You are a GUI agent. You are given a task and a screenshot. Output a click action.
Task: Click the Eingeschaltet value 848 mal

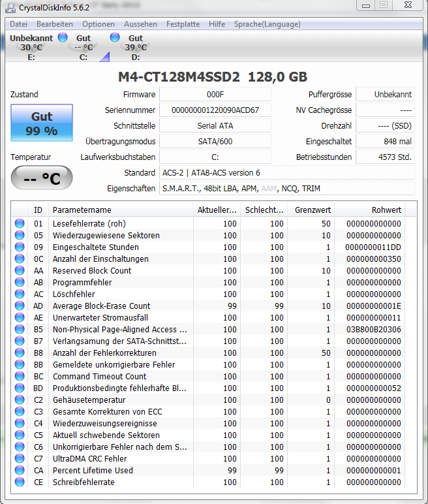coord(385,142)
